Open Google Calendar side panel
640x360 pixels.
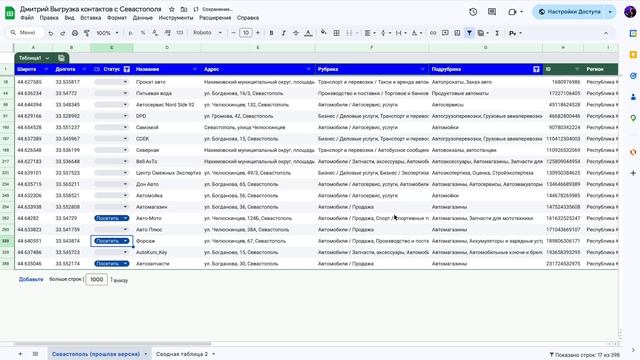tap(633, 33)
